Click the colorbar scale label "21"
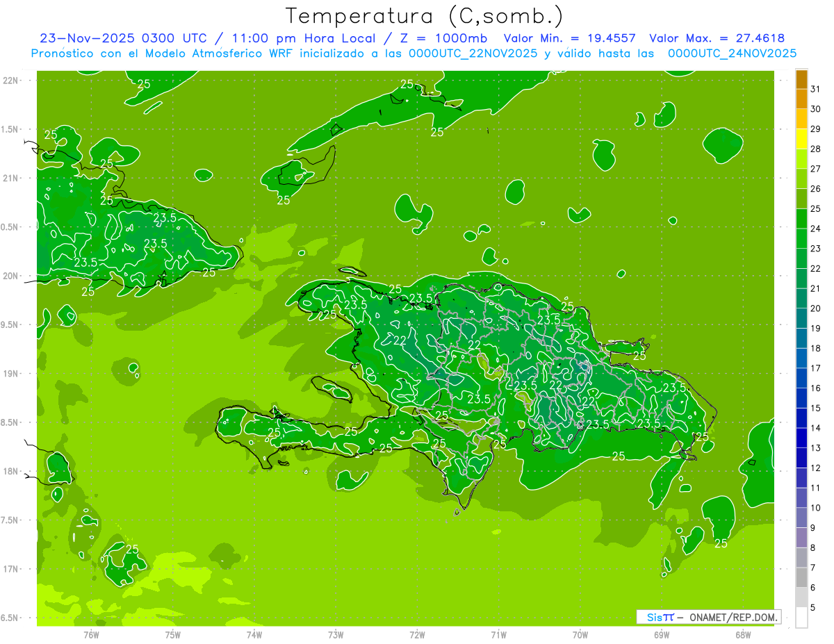Image resolution: width=834 pixels, height=644 pixels. (x=816, y=288)
